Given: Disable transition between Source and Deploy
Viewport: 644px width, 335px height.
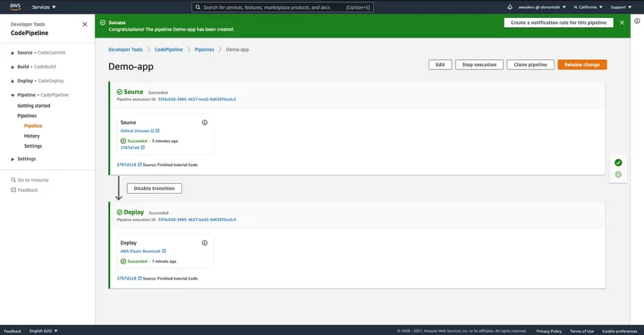Looking at the screenshot, I should pos(154,188).
